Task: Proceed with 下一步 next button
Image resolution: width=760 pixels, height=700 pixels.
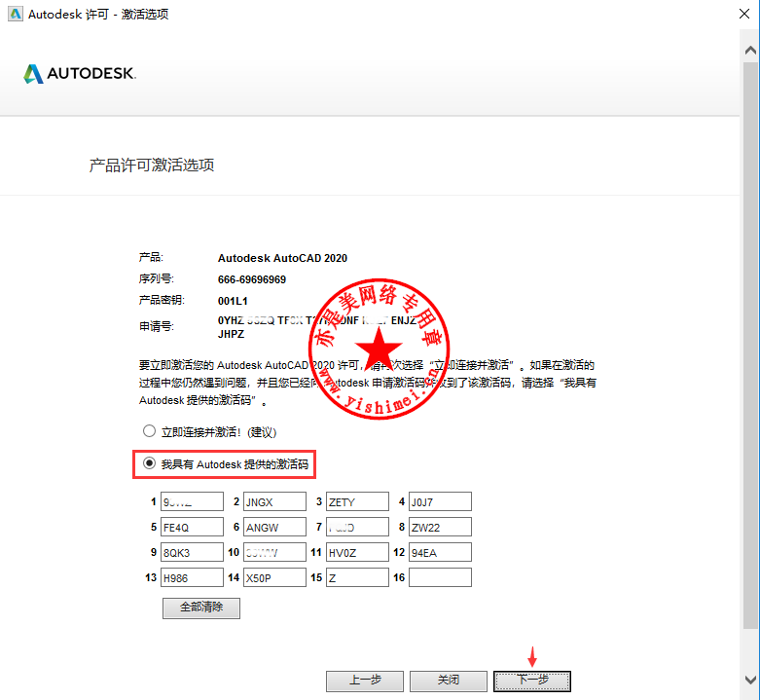Action: coord(532,681)
